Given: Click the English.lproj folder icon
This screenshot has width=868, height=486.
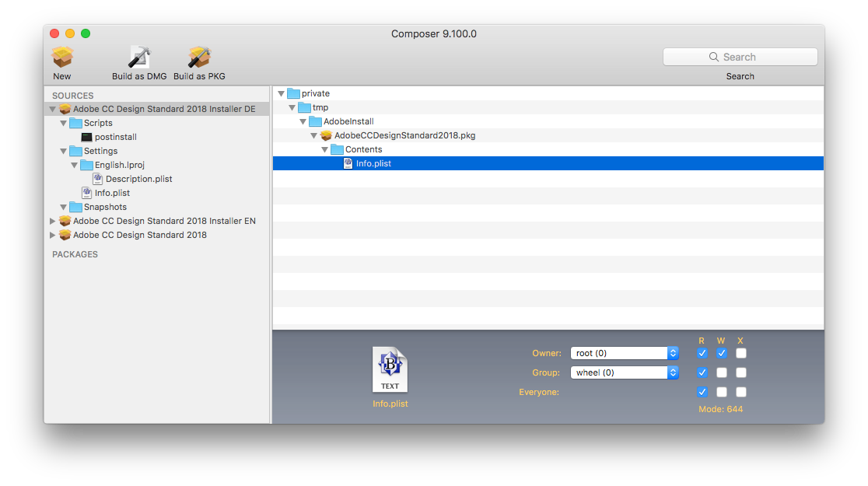Looking at the screenshot, I should [86, 165].
